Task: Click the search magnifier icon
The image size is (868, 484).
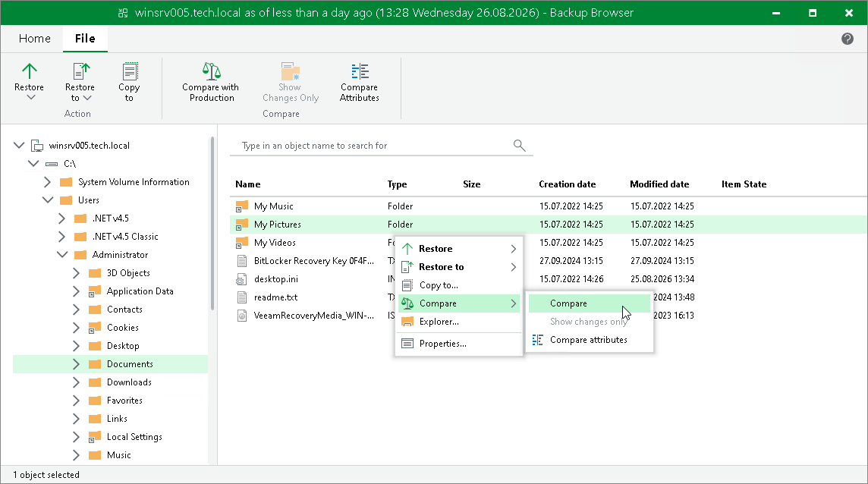Action: pos(519,145)
